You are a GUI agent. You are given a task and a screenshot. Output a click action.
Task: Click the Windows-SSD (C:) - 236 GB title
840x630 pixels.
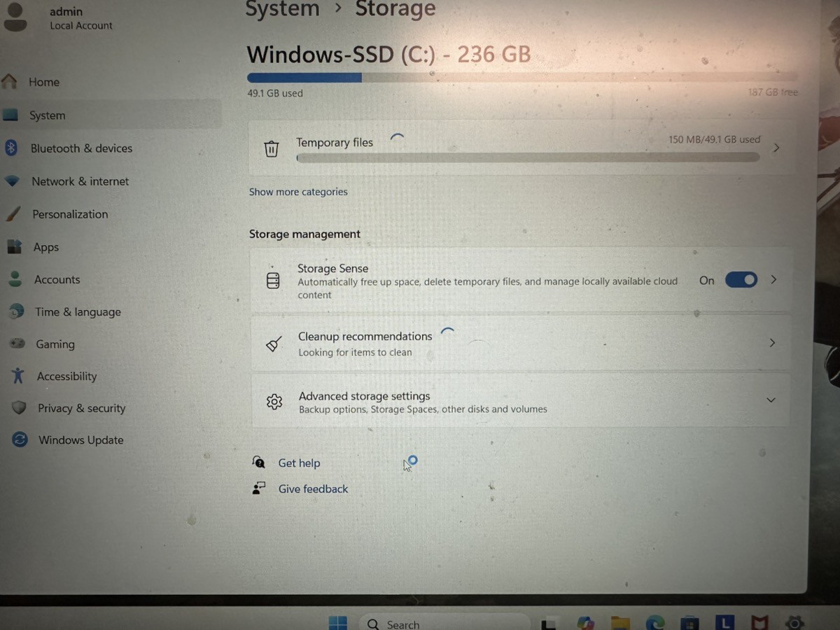388,54
